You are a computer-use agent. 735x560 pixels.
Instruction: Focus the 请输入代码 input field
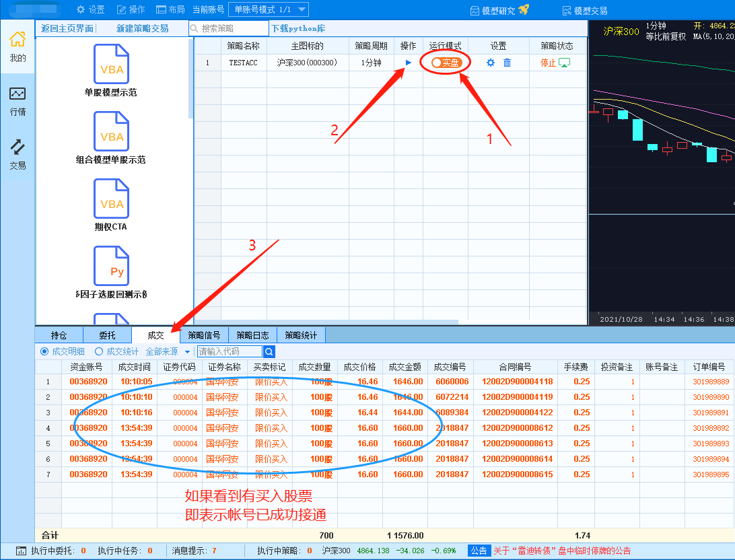[230, 351]
